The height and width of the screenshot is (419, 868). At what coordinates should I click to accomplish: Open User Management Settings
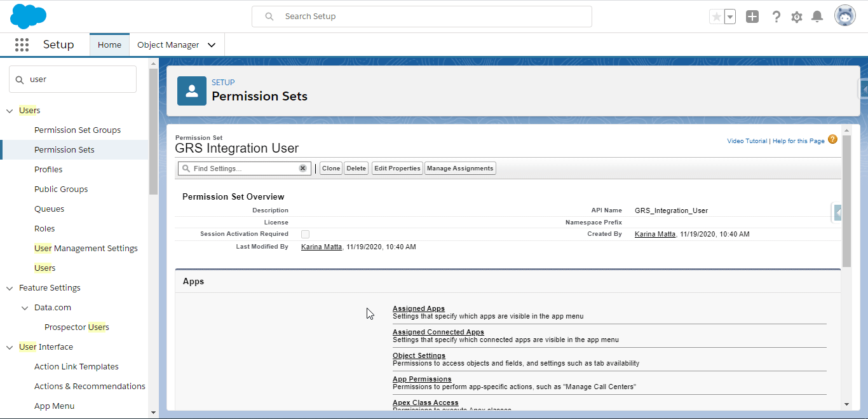pos(86,249)
